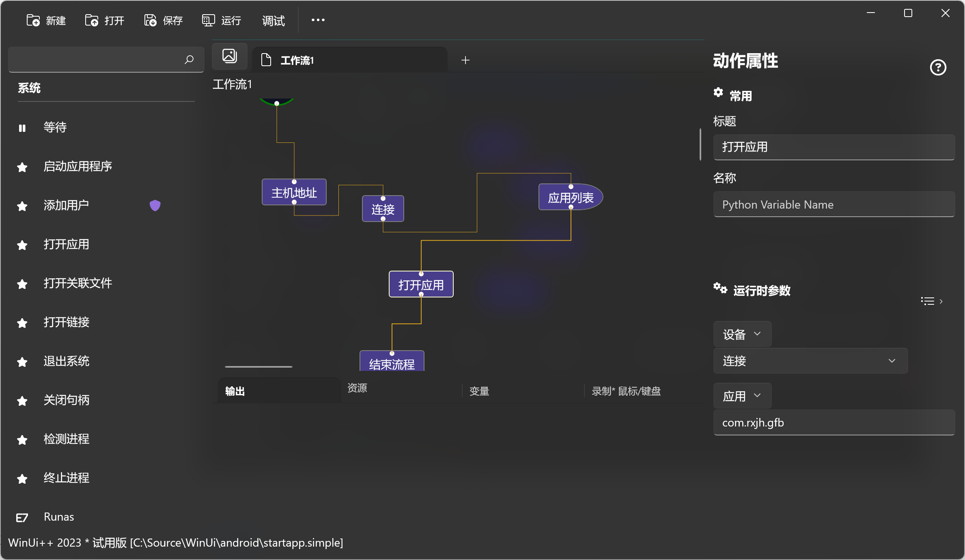The width and height of the screenshot is (965, 560).
Task: Click the Open (打开) file toolbar icon
Action: (91, 20)
